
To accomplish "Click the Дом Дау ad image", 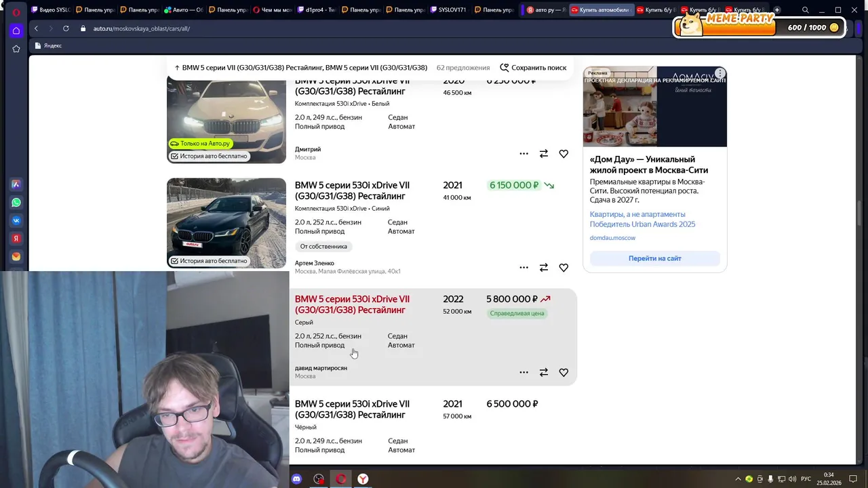I will coord(655,106).
